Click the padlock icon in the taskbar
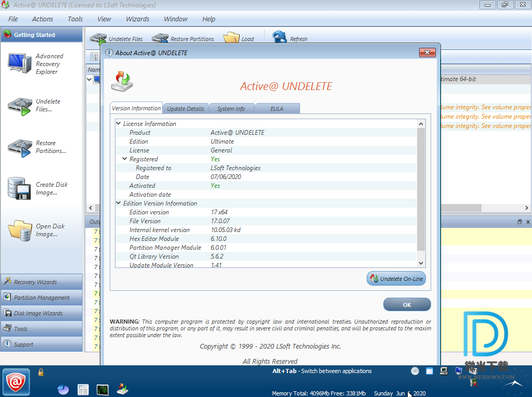 [41, 372]
